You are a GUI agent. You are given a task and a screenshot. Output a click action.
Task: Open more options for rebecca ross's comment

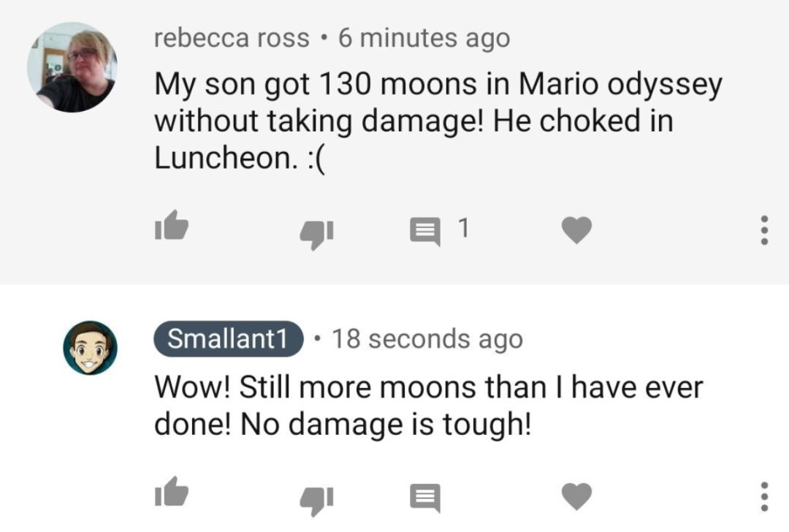coord(764,232)
